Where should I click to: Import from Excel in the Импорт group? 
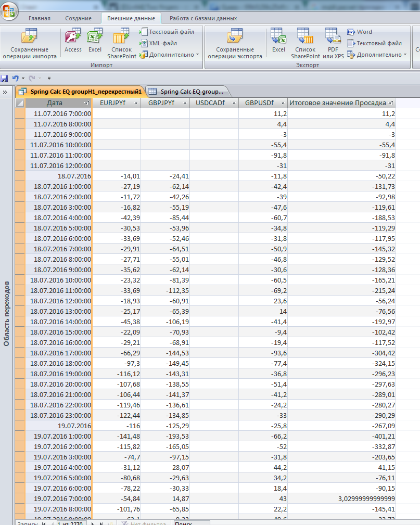click(x=95, y=41)
